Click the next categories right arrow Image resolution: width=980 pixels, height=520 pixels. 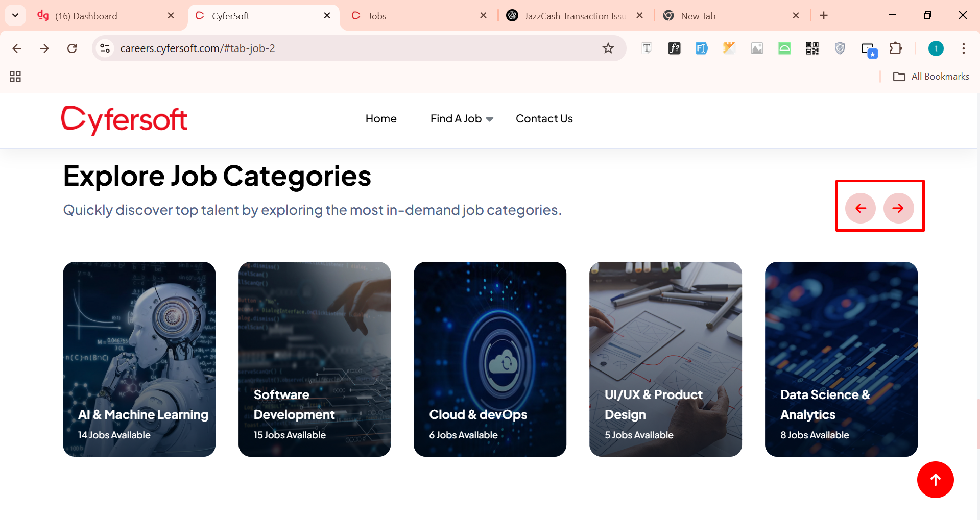(898, 208)
